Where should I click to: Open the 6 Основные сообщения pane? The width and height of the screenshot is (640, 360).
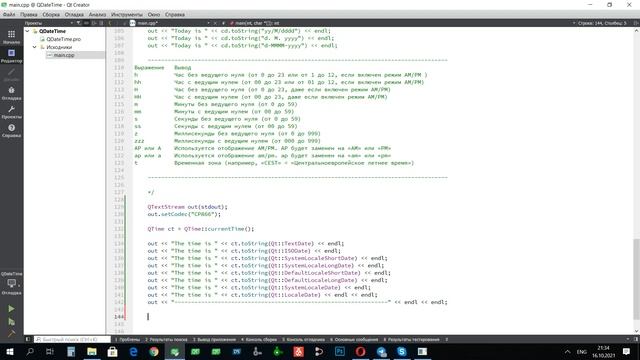[x=354, y=339]
